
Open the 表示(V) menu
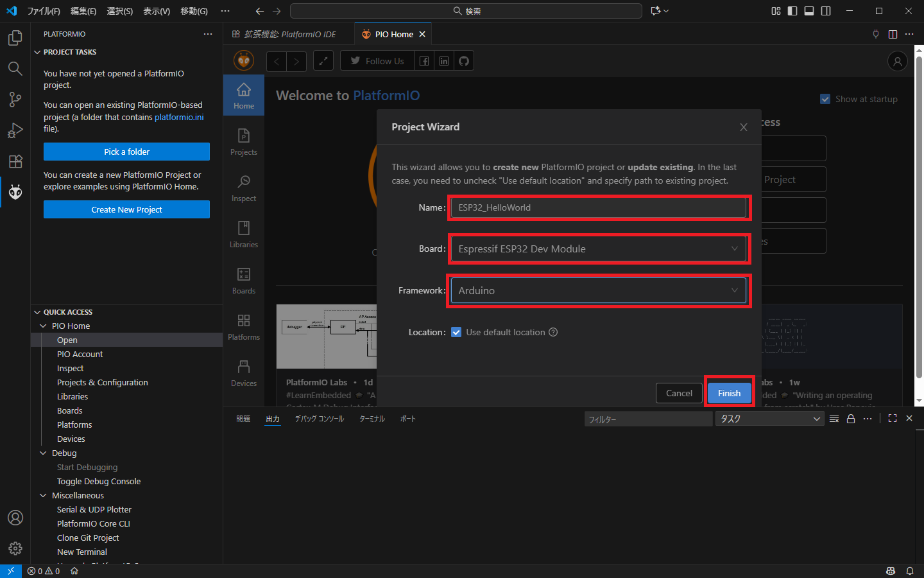tap(157, 11)
